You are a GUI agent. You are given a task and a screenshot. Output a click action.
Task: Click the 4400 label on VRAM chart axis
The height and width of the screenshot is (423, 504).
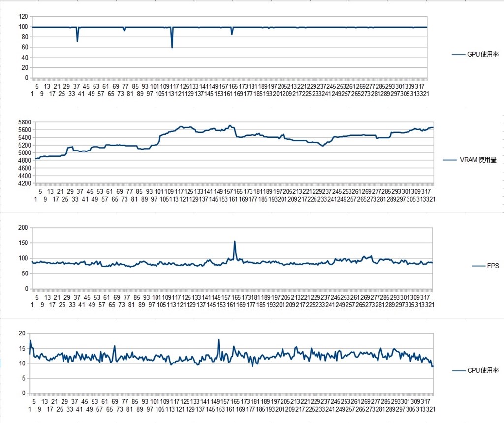point(25,176)
